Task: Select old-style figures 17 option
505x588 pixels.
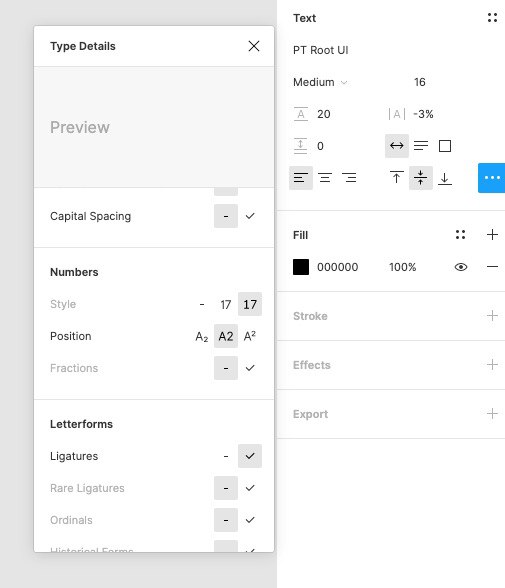Action: (250, 304)
